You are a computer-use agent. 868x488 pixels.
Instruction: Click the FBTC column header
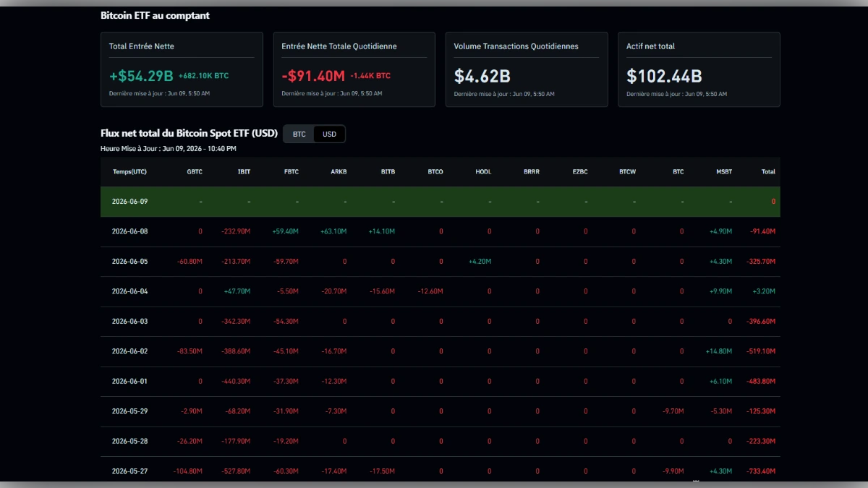[291, 172]
